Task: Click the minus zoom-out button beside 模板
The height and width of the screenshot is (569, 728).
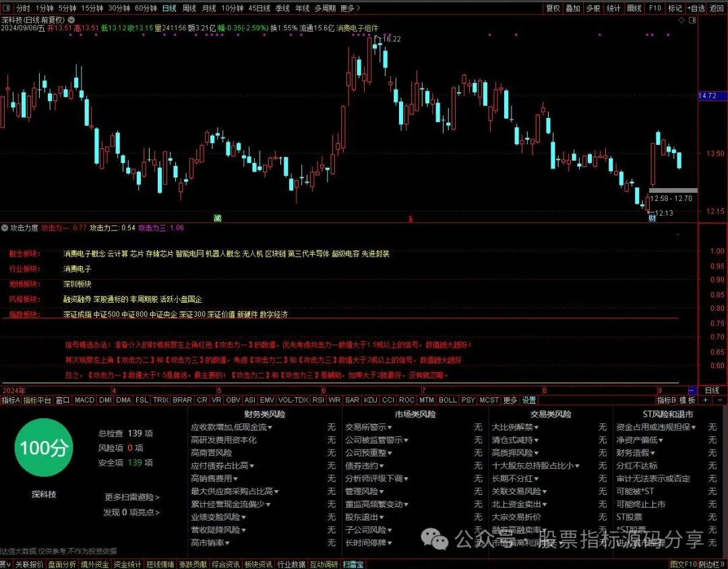Action: click(x=720, y=400)
